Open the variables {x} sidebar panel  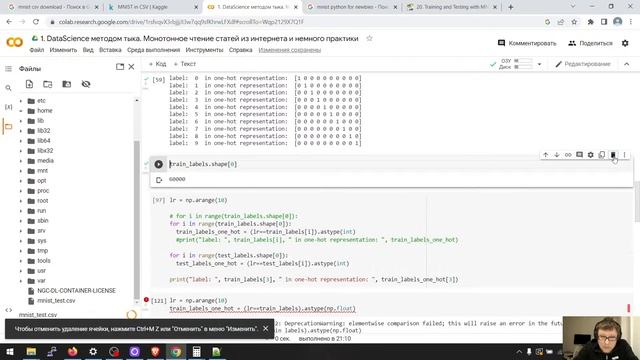click(x=8, y=107)
